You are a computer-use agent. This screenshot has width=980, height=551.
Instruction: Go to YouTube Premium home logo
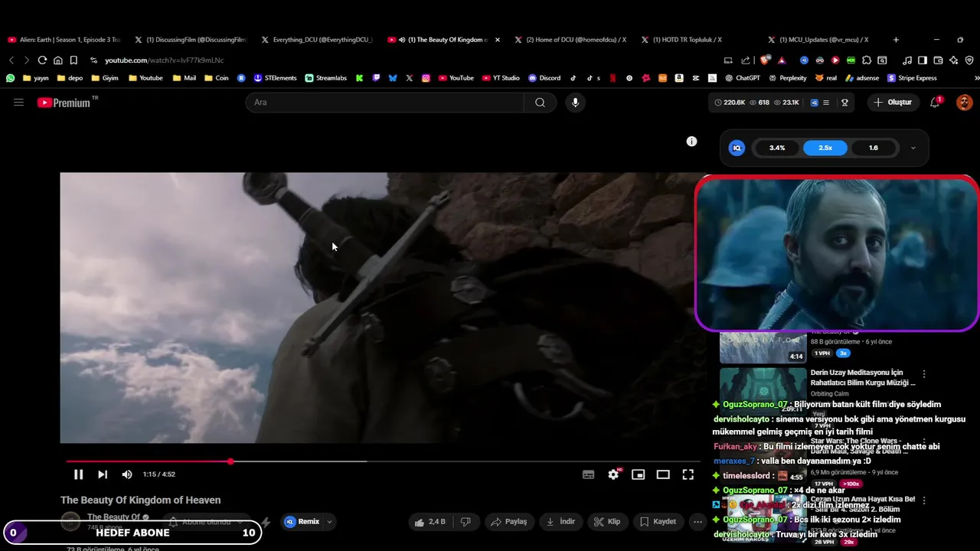coord(67,102)
